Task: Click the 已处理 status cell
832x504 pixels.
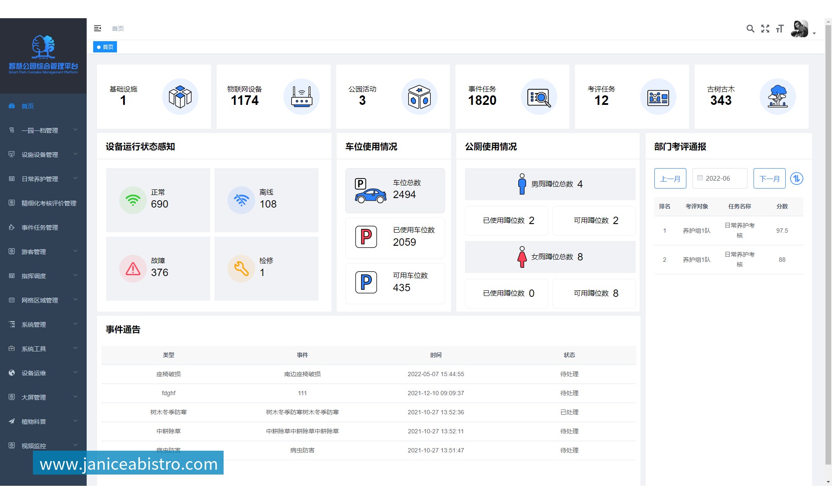Action: 569,412
